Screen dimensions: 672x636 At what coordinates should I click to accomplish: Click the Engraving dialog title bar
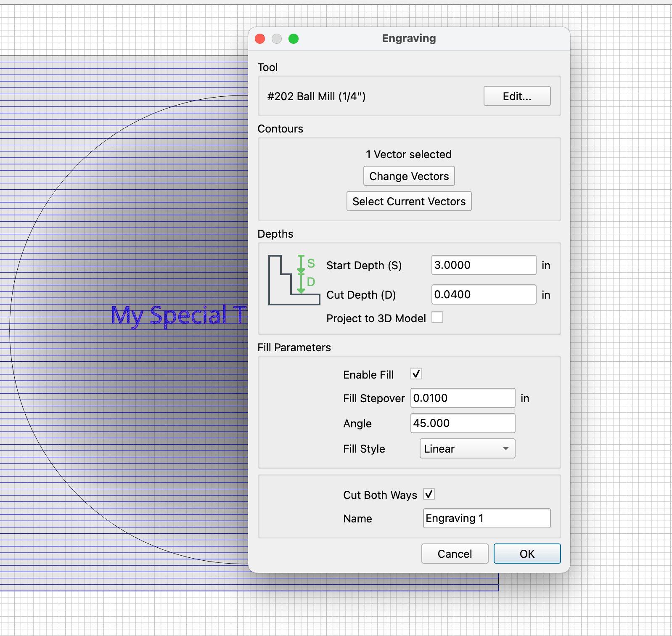409,39
